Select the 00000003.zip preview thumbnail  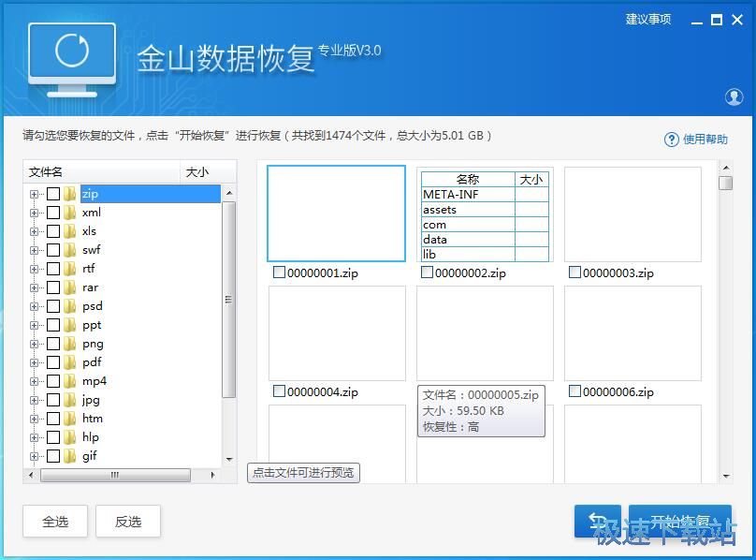[x=632, y=214]
